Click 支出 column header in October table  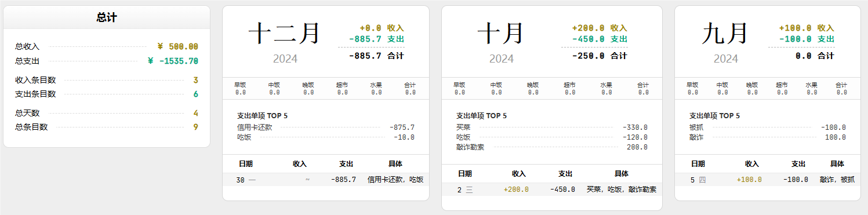[x=565, y=174]
